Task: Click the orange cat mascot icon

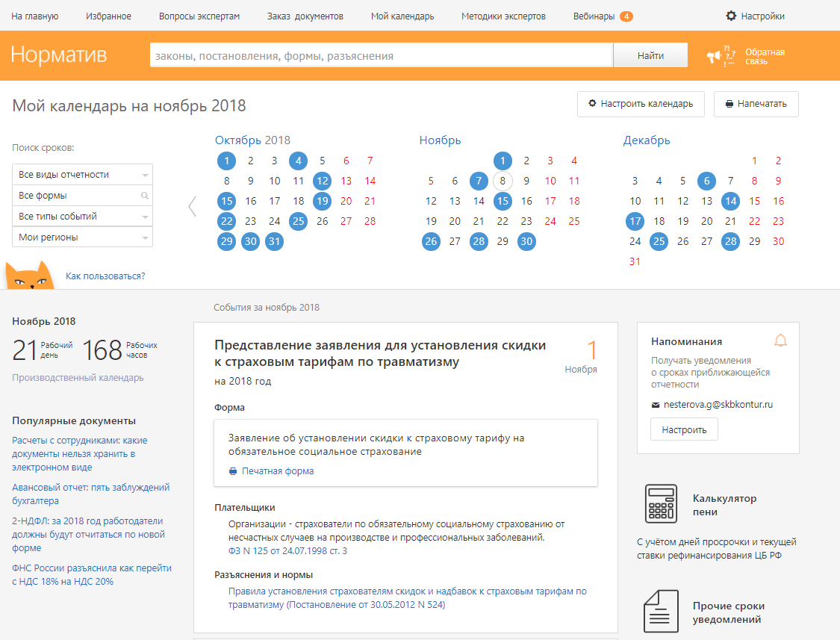Action: (x=29, y=275)
